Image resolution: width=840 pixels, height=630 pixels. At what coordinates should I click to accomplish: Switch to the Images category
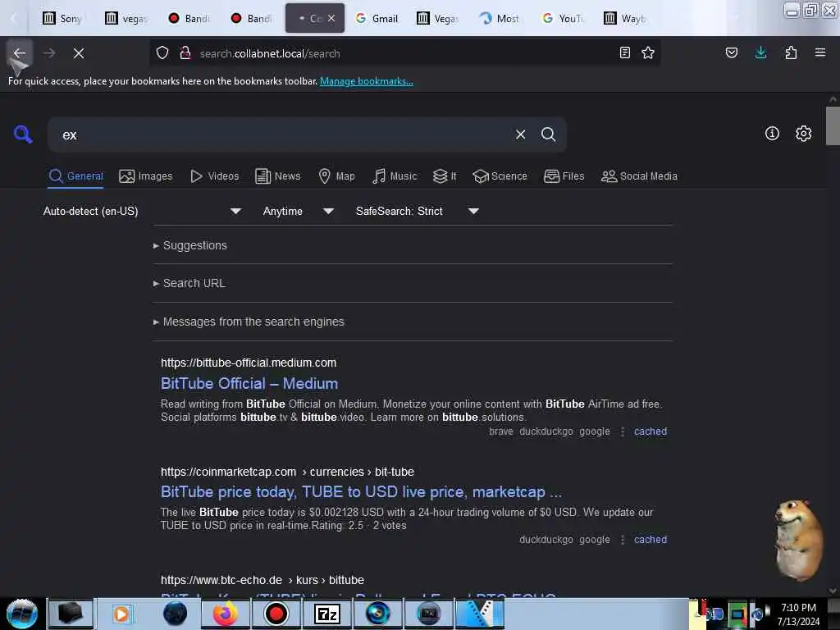point(146,176)
